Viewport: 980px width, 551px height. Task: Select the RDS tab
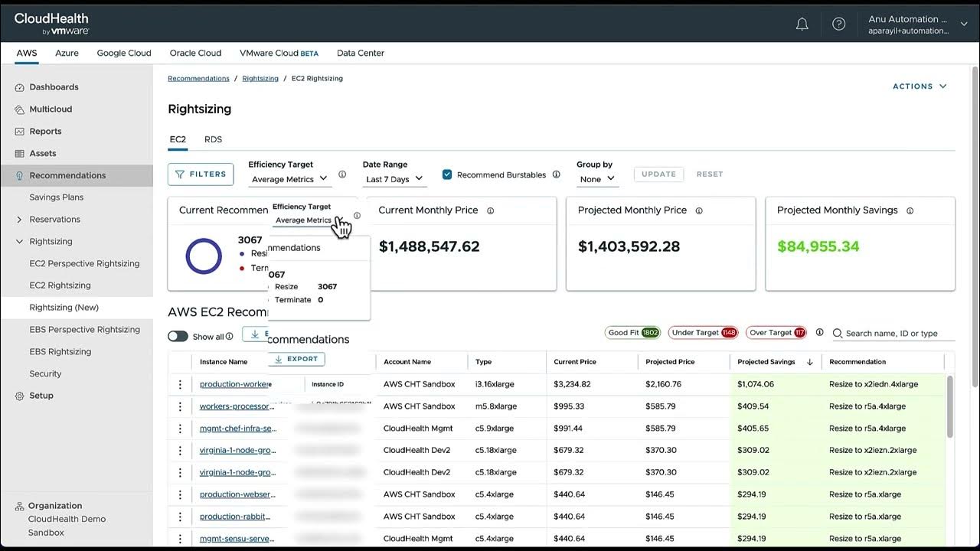coord(213,139)
